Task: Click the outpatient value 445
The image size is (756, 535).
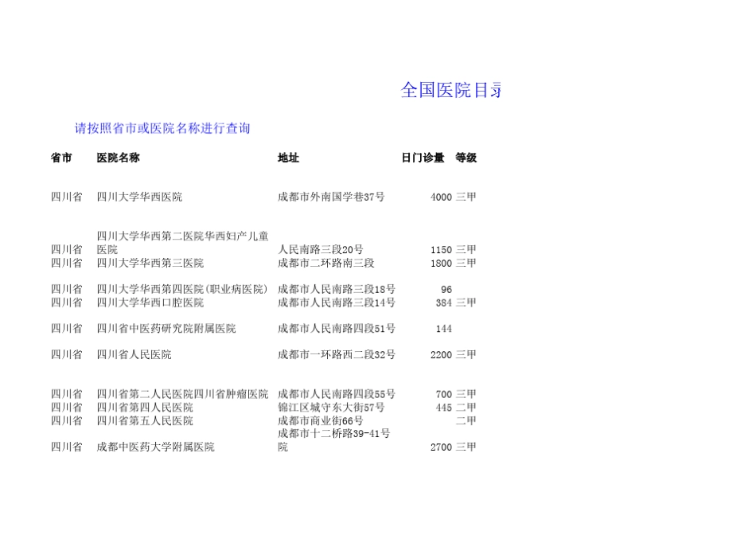Action: click(x=444, y=408)
